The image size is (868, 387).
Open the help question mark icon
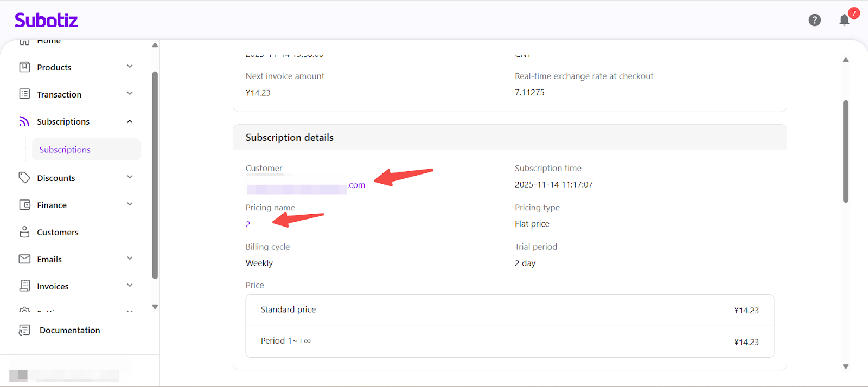coord(814,20)
